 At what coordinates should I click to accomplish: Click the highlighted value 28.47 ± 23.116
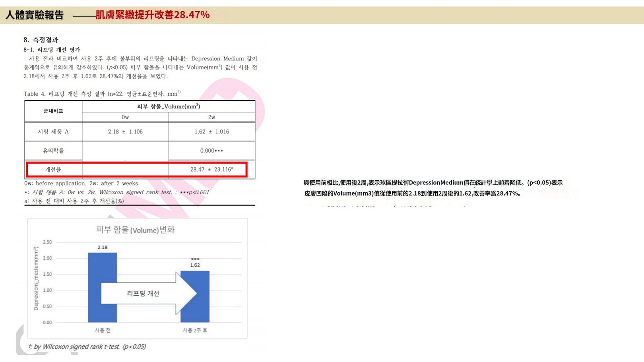(211, 170)
